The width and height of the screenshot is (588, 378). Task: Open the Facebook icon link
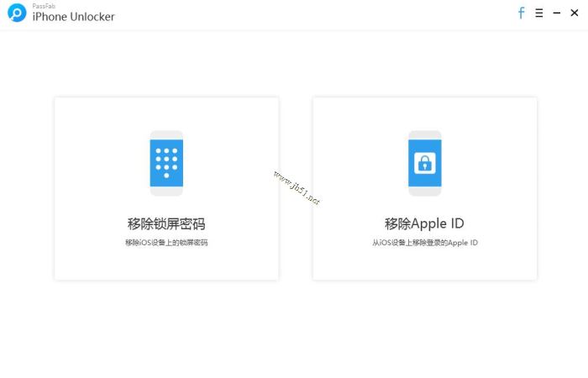tap(522, 13)
